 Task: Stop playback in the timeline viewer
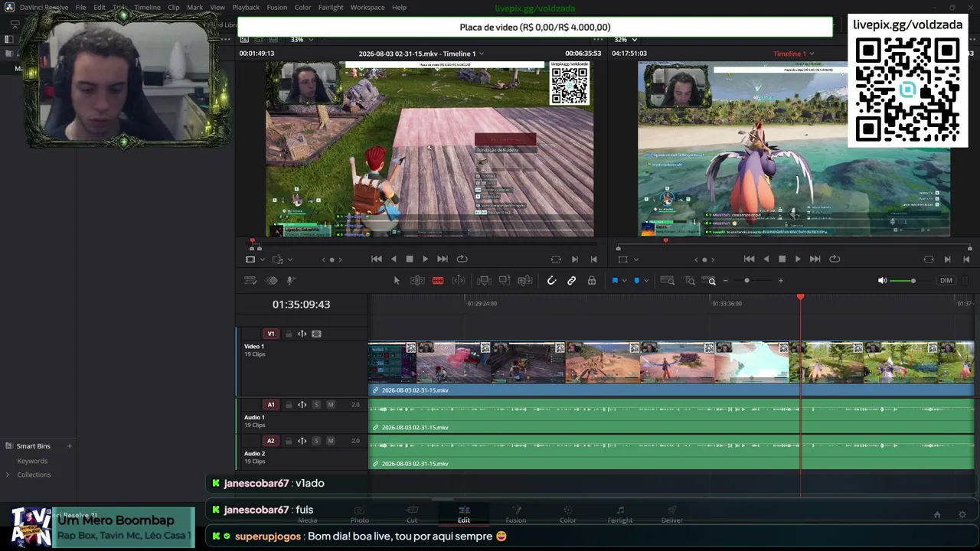782,259
